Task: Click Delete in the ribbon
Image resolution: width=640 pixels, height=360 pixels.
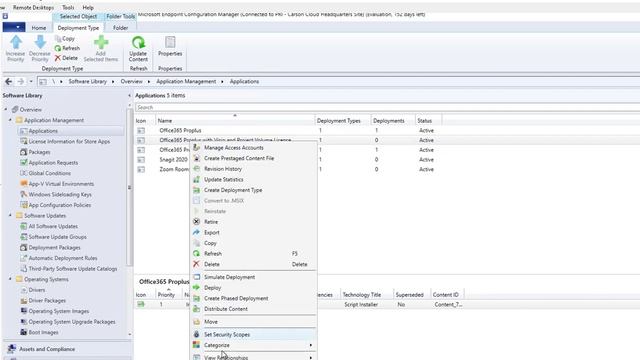Action: (66, 58)
